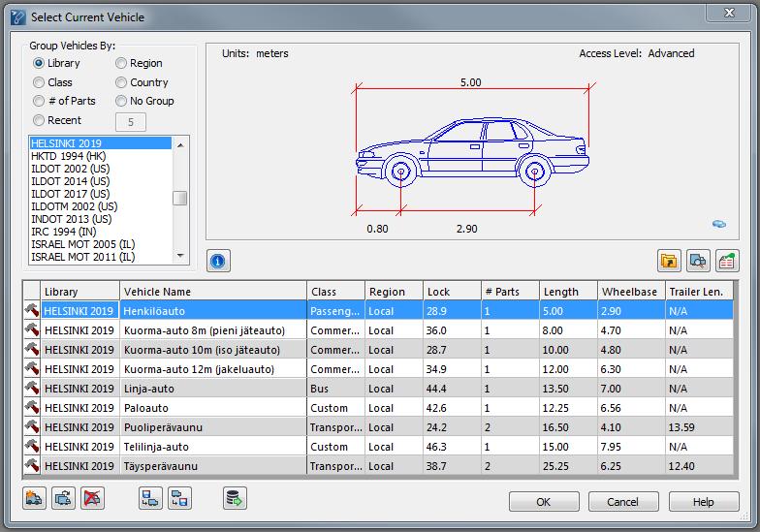Click the Cancel button
Image resolution: width=760 pixels, height=532 pixels.
(x=623, y=502)
